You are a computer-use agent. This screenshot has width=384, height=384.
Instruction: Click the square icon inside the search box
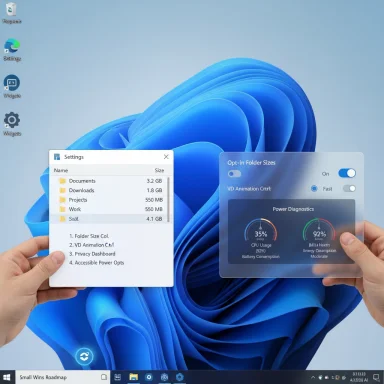coord(104,377)
